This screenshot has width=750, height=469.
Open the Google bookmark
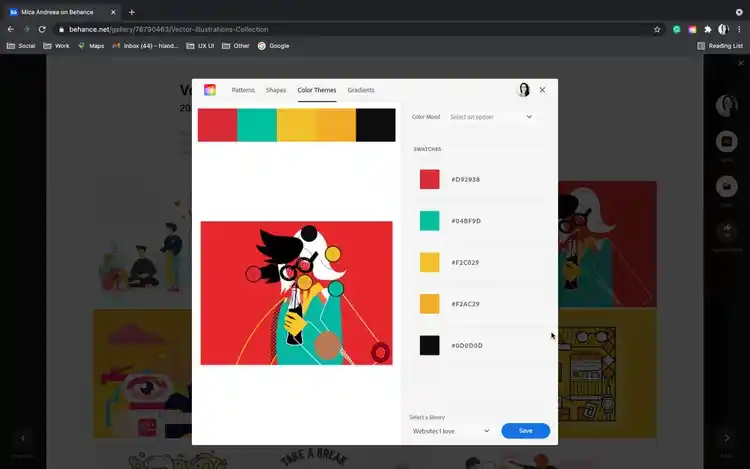click(x=274, y=46)
